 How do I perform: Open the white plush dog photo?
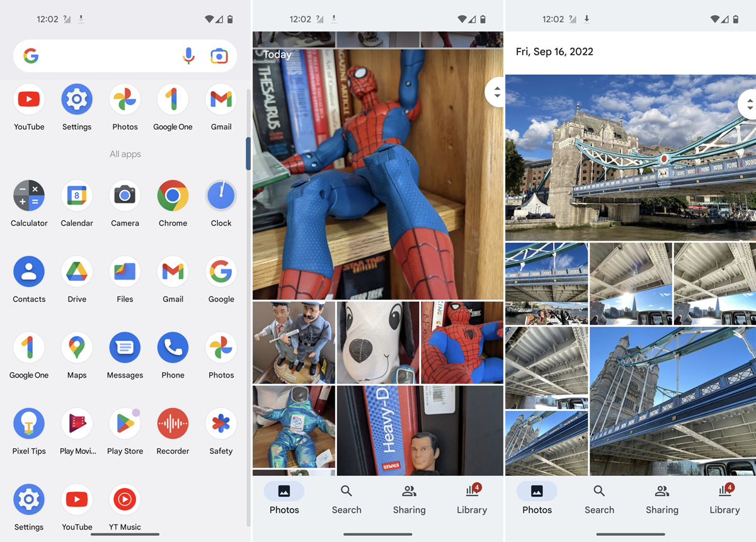coord(378,342)
